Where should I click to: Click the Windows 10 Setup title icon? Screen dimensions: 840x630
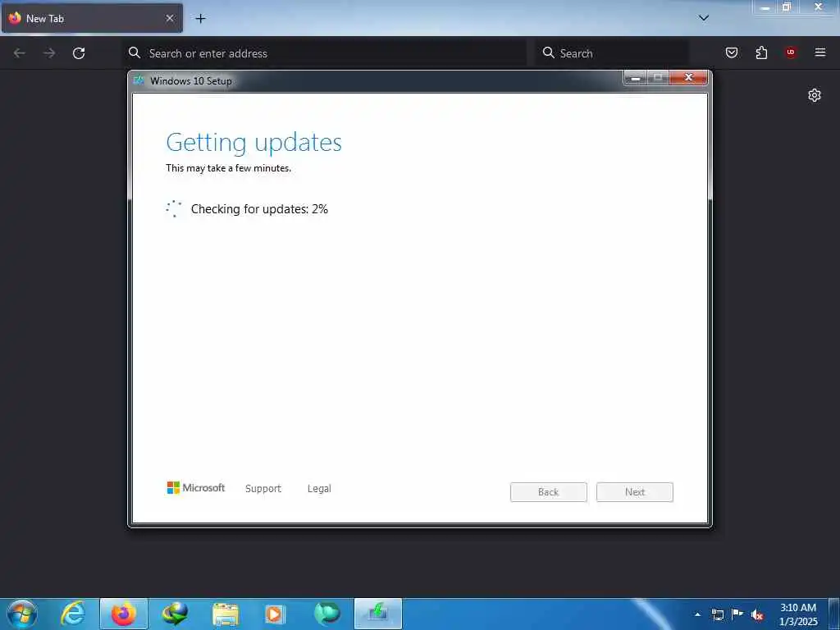point(139,81)
